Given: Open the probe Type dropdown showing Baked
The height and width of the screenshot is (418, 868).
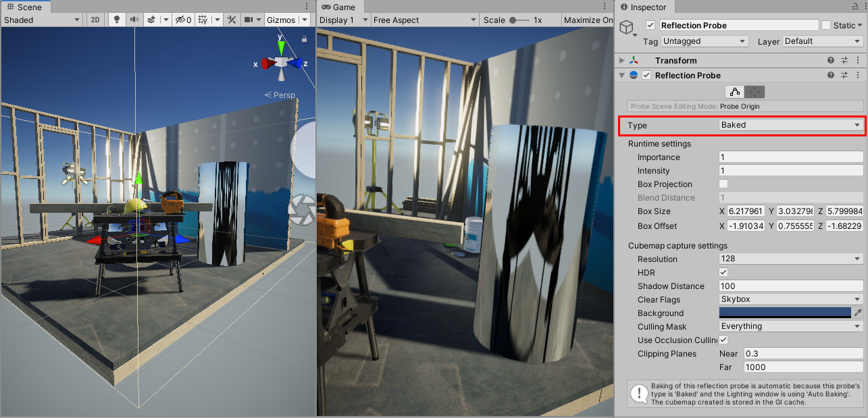Looking at the screenshot, I should click(791, 125).
